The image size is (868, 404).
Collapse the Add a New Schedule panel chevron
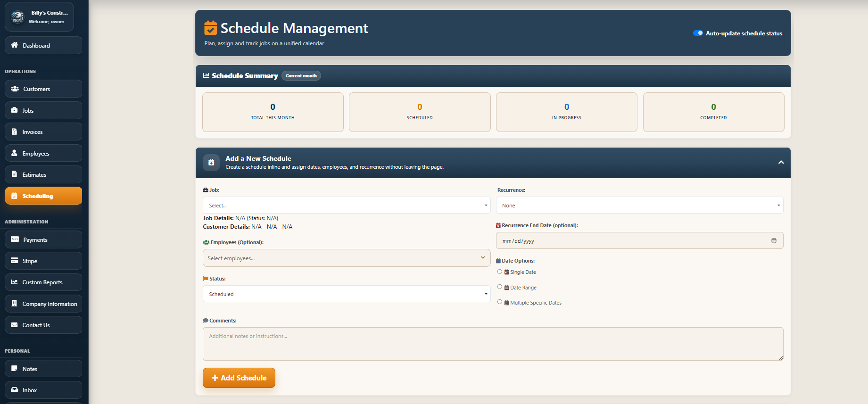click(x=781, y=162)
